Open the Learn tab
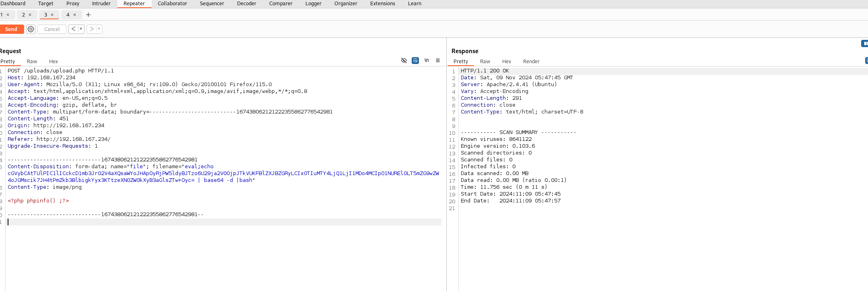868x291 pixels. (415, 3)
